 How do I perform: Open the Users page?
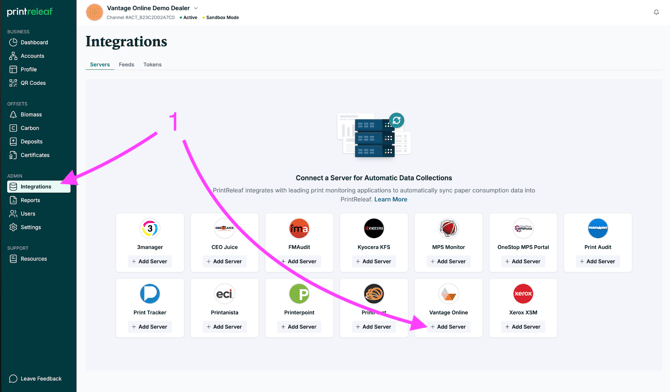28,214
